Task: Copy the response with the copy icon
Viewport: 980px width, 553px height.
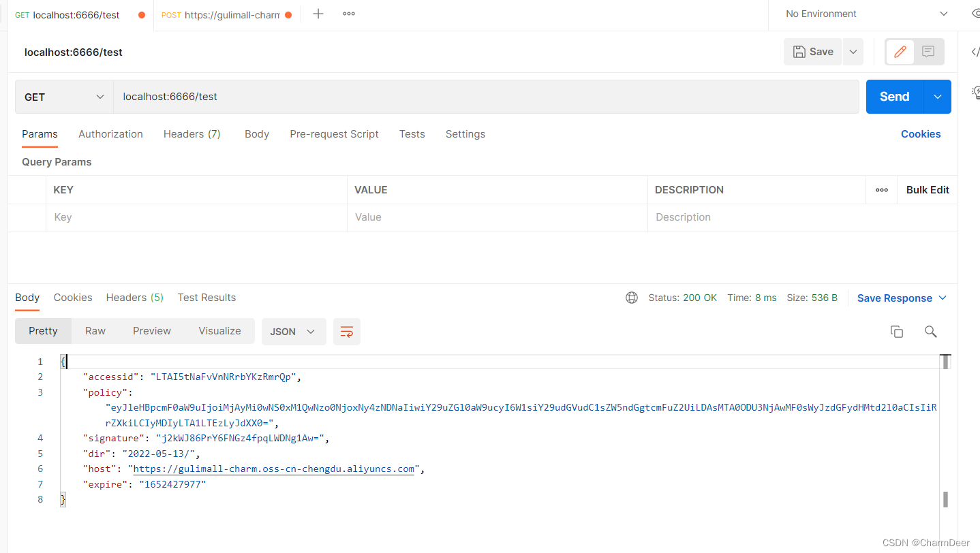Action: pyautogui.click(x=897, y=332)
